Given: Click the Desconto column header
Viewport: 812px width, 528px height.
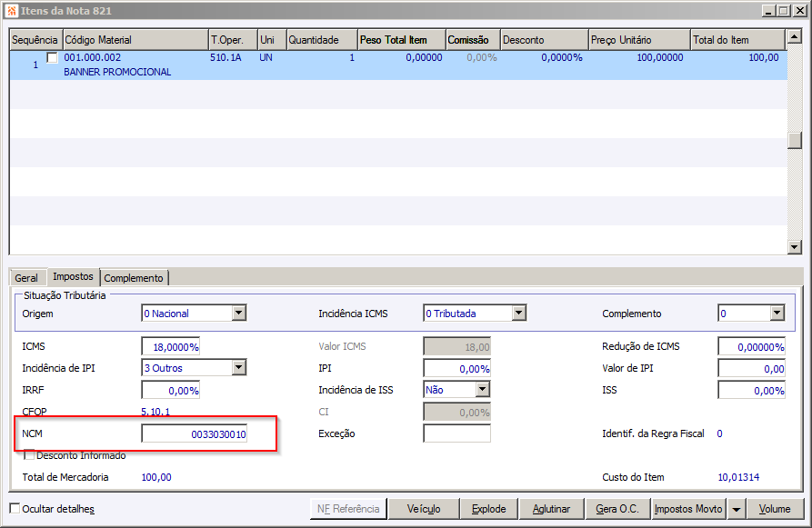Looking at the screenshot, I should click(545, 40).
